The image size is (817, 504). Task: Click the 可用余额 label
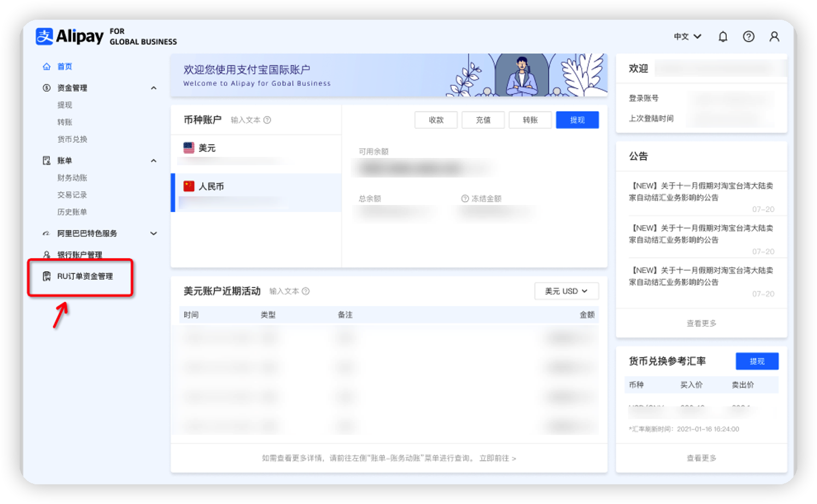coord(374,151)
